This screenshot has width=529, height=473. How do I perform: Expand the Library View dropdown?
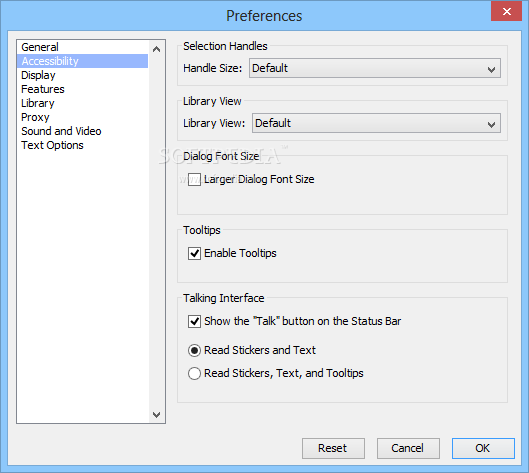click(376, 123)
